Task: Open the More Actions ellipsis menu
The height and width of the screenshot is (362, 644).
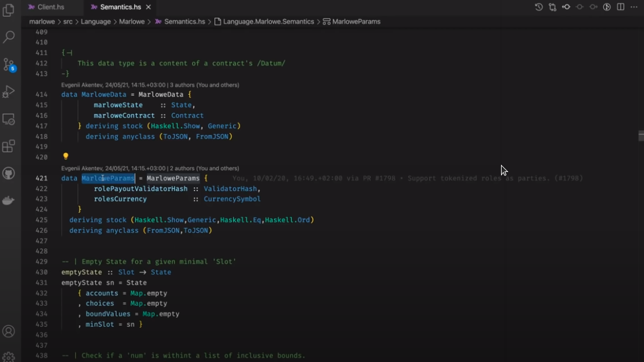Action: point(634,7)
